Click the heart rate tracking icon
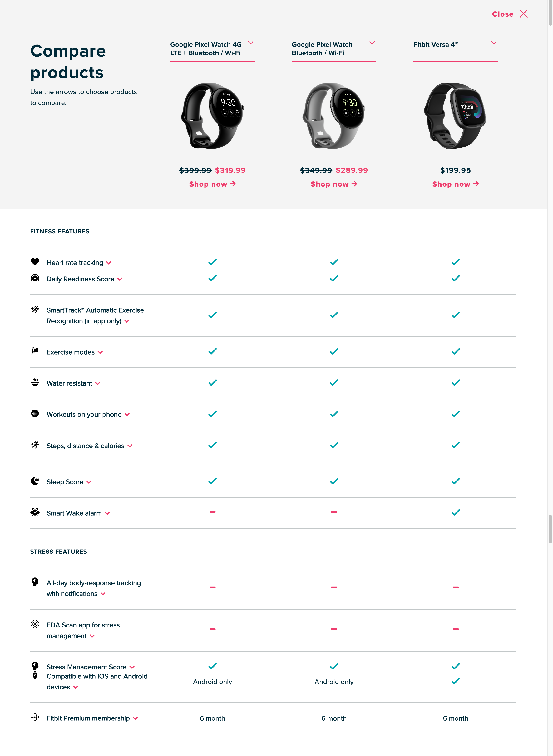 point(35,262)
